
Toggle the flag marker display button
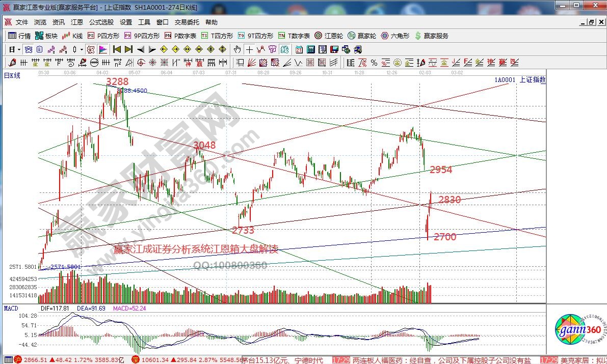pyautogui.click(x=103, y=49)
